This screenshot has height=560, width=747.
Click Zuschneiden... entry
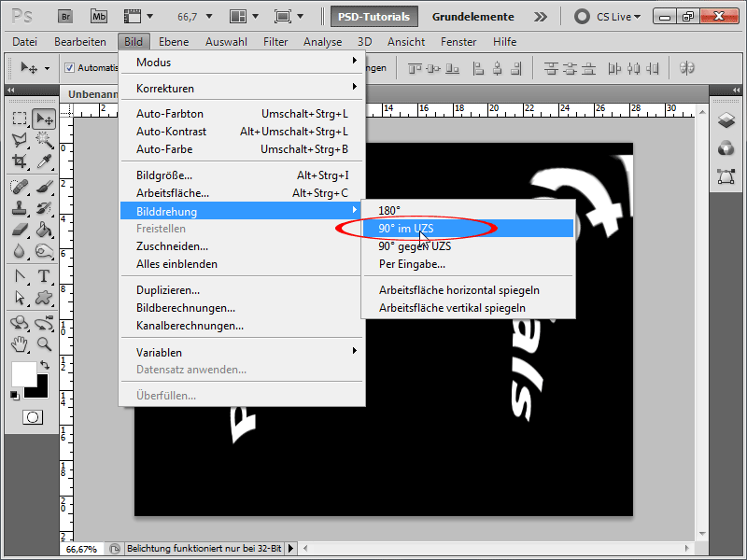tap(242, 246)
